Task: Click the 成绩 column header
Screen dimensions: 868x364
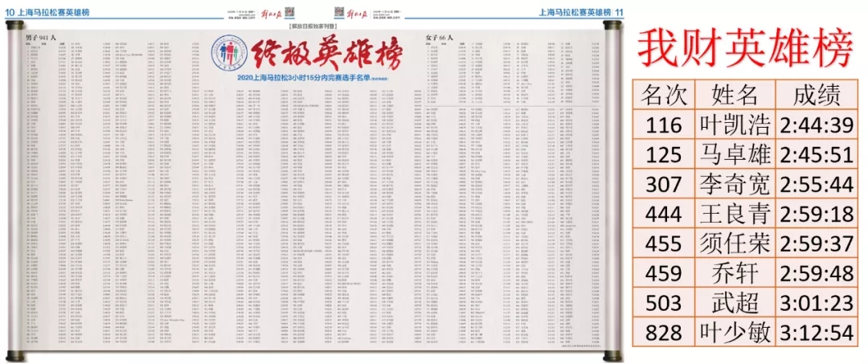Action: (816, 96)
